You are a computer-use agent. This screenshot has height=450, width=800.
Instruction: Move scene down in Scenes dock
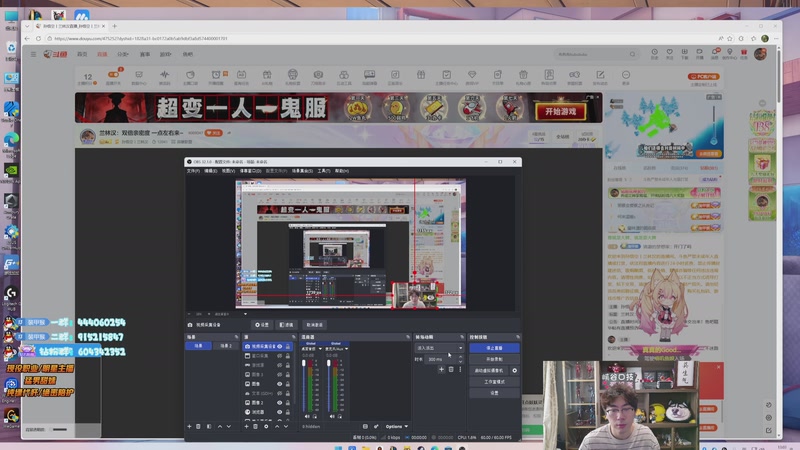[x=229, y=427]
